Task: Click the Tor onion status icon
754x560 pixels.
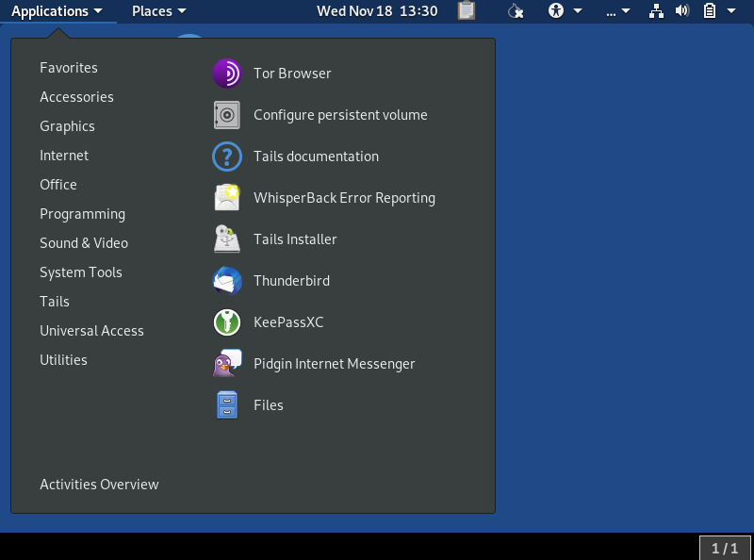Action: click(x=515, y=11)
